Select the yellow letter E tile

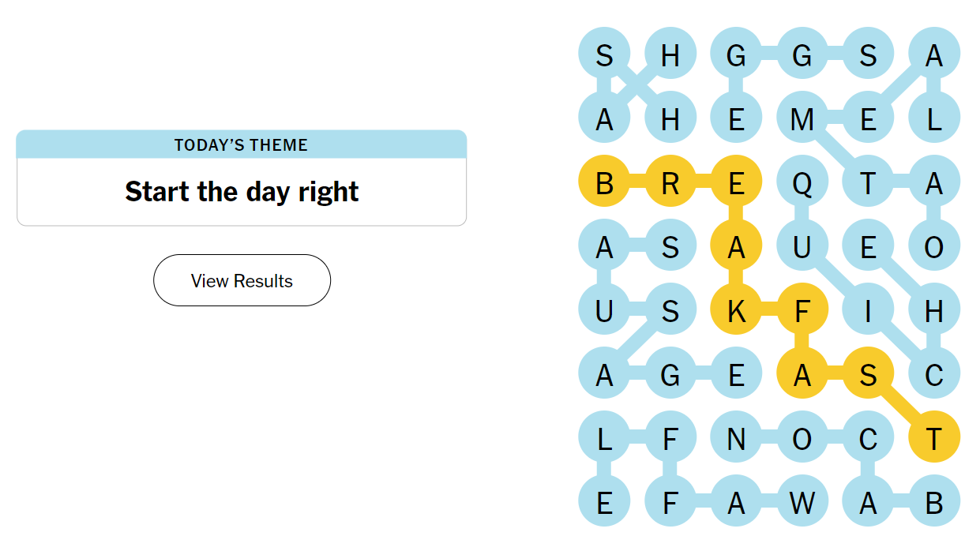(x=736, y=183)
